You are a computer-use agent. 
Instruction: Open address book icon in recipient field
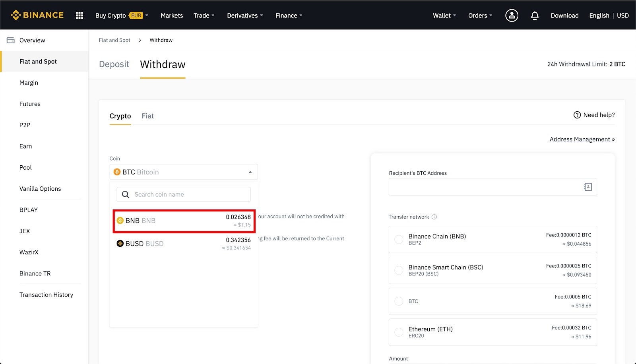588,187
